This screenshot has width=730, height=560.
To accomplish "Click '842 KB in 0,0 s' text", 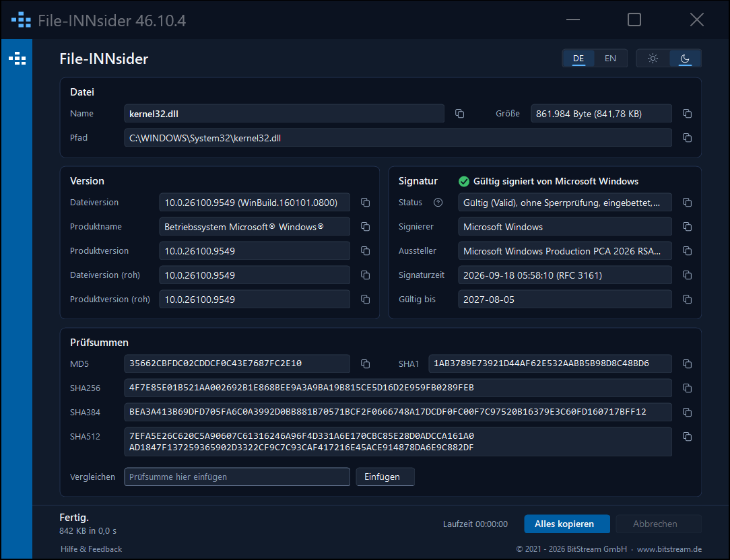I will pos(88,531).
